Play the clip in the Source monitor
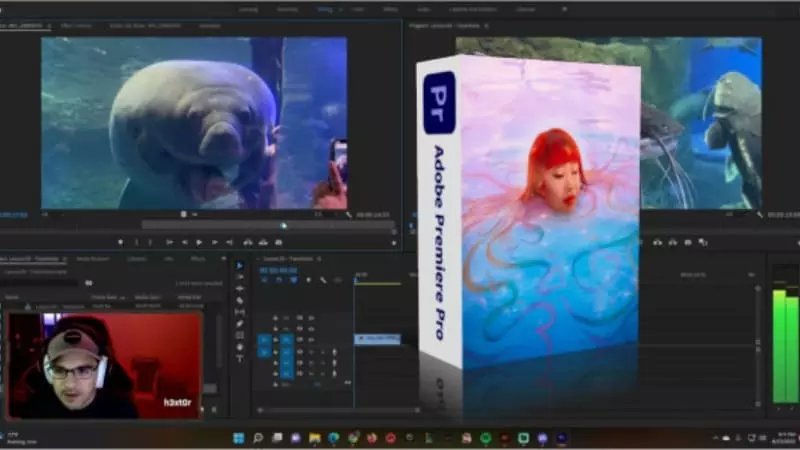800x450 pixels. [199, 243]
